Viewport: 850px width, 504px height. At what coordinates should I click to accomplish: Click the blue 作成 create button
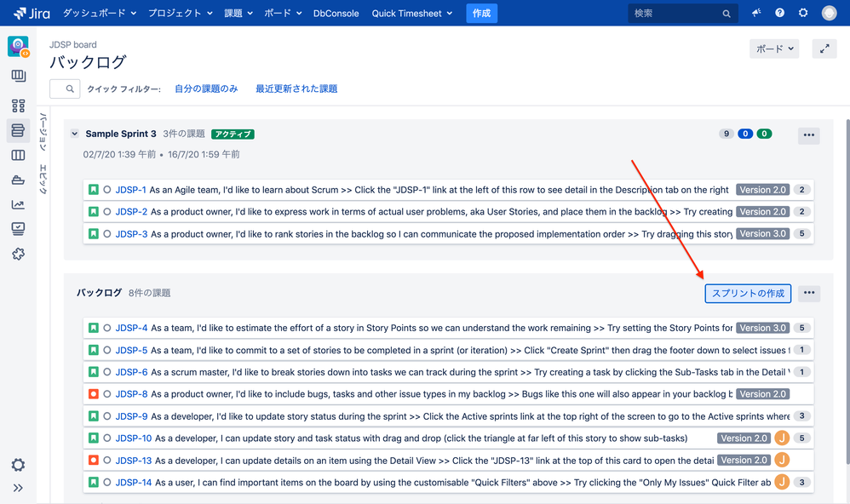tap(481, 13)
